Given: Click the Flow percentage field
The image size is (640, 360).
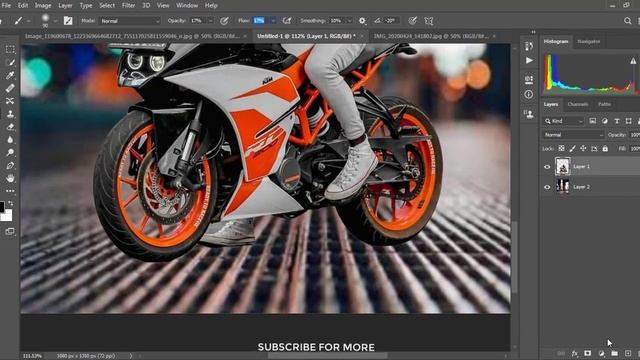Looking at the screenshot, I should pyautogui.click(x=259, y=21).
